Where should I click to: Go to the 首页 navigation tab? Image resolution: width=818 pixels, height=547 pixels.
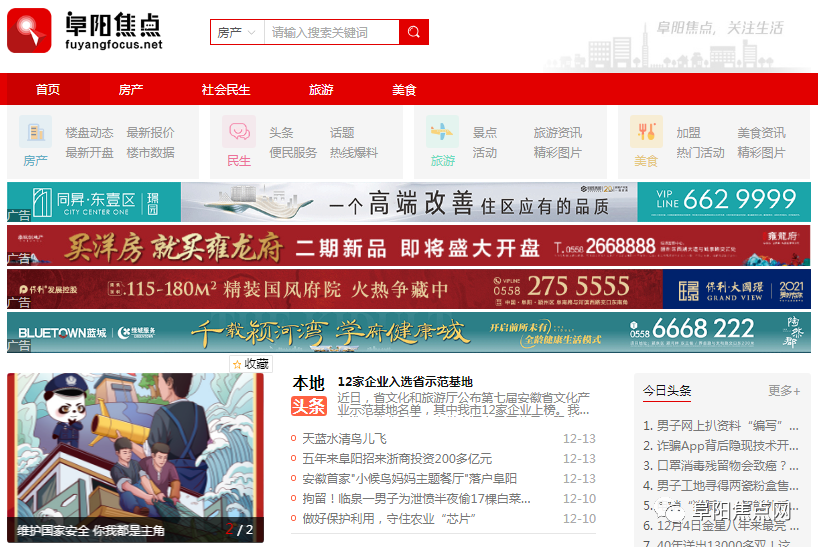tap(48, 89)
